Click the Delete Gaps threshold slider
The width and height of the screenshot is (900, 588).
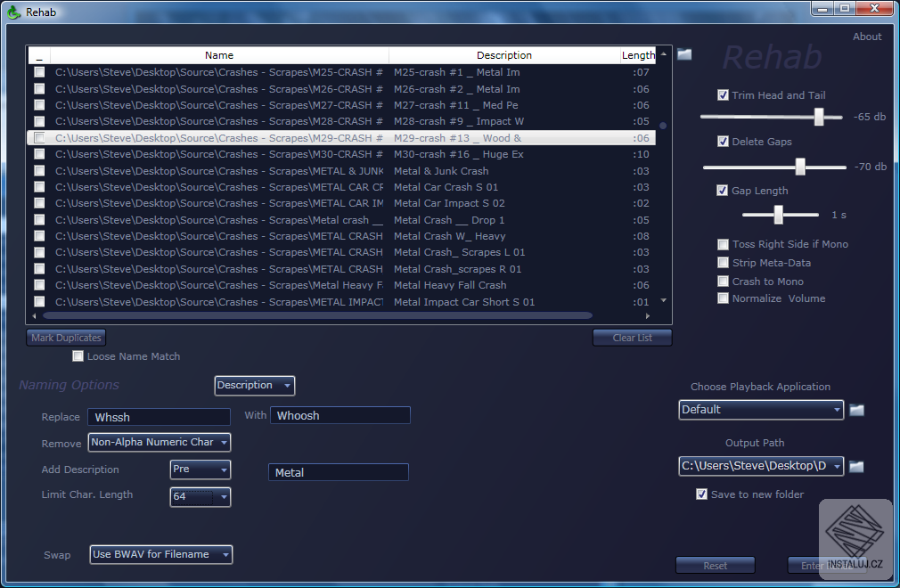(x=774, y=167)
